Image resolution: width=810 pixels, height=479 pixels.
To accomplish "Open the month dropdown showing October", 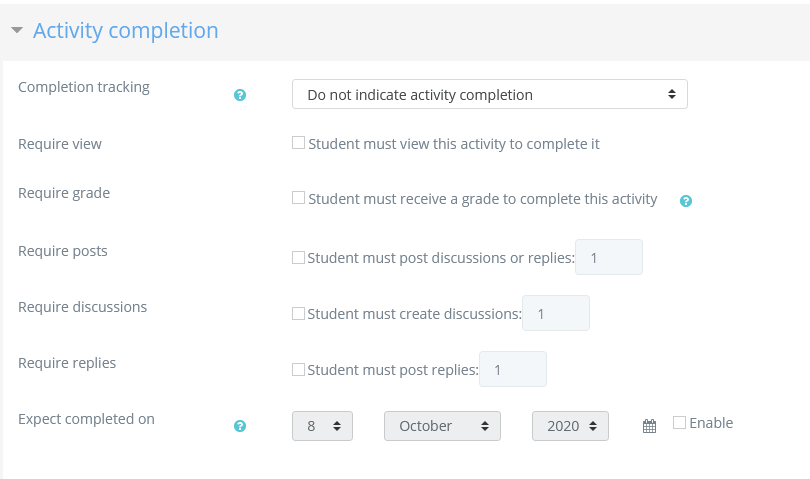I will pos(442,426).
